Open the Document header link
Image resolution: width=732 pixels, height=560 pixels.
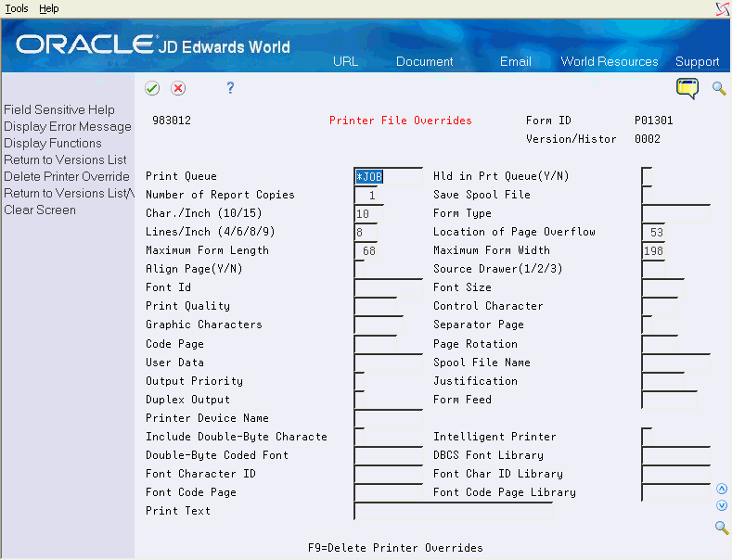pos(424,61)
